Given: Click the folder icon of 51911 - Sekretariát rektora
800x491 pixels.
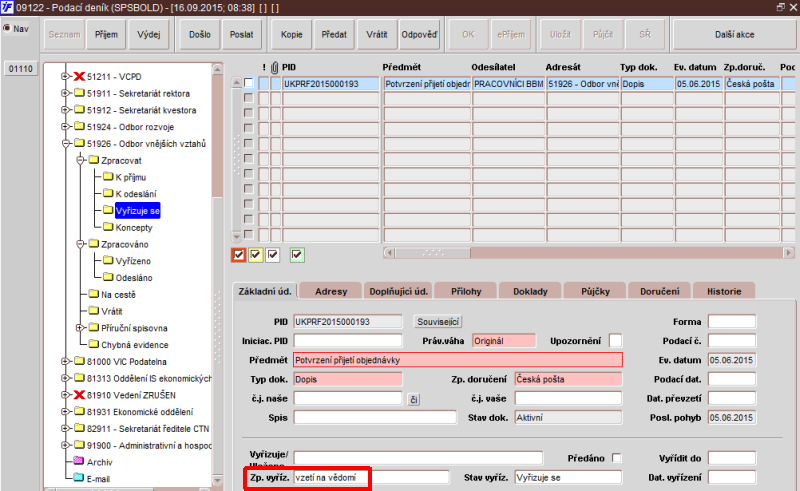Looking at the screenshot, I should coord(79,93).
